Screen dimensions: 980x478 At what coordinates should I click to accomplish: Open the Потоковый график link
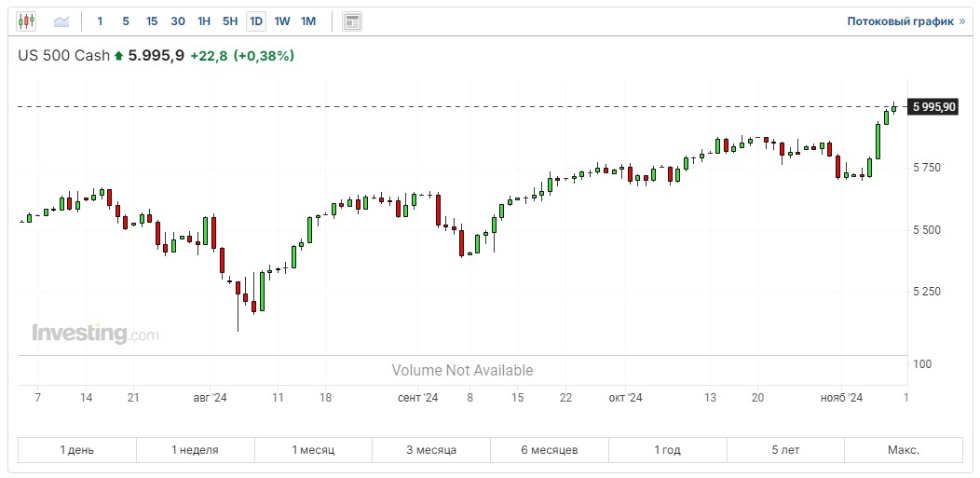[x=905, y=21]
